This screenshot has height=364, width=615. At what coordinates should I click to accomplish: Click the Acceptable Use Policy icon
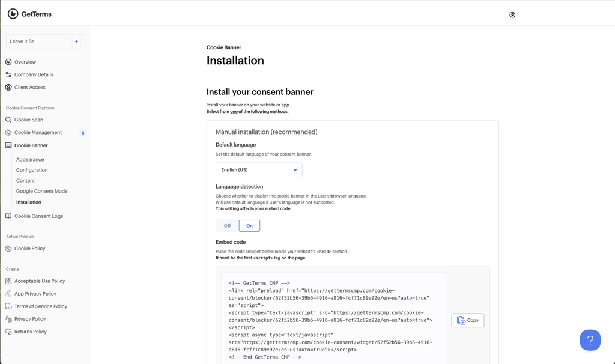8,281
